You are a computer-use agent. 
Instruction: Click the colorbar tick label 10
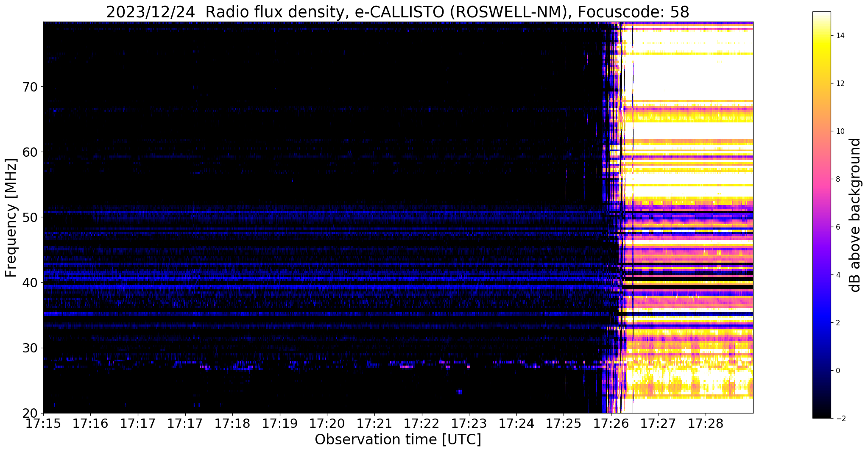click(840, 131)
